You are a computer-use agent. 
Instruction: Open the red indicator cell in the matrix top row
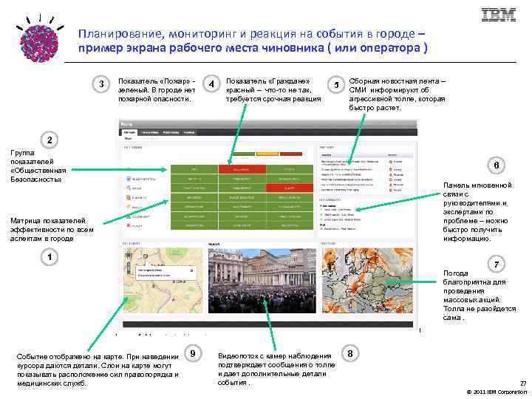tap(242, 169)
